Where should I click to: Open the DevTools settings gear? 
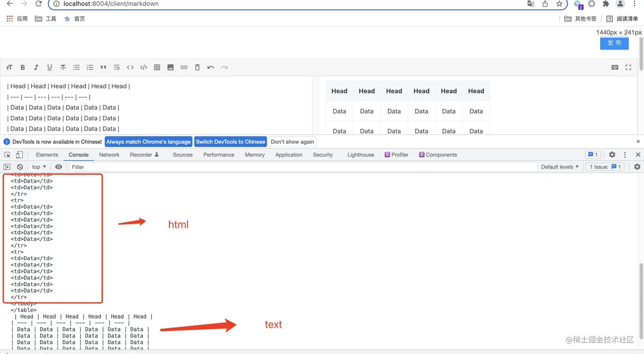[x=612, y=155]
